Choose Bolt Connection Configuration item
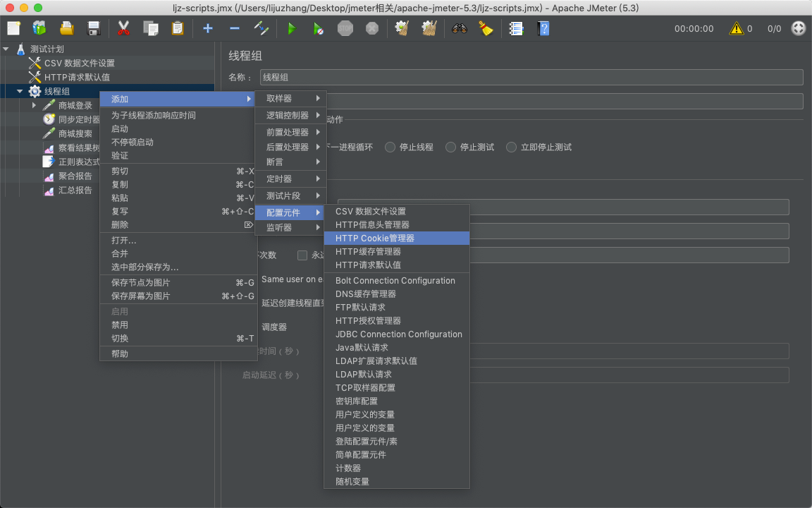This screenshot has width=812, height=508. [397, 280]
